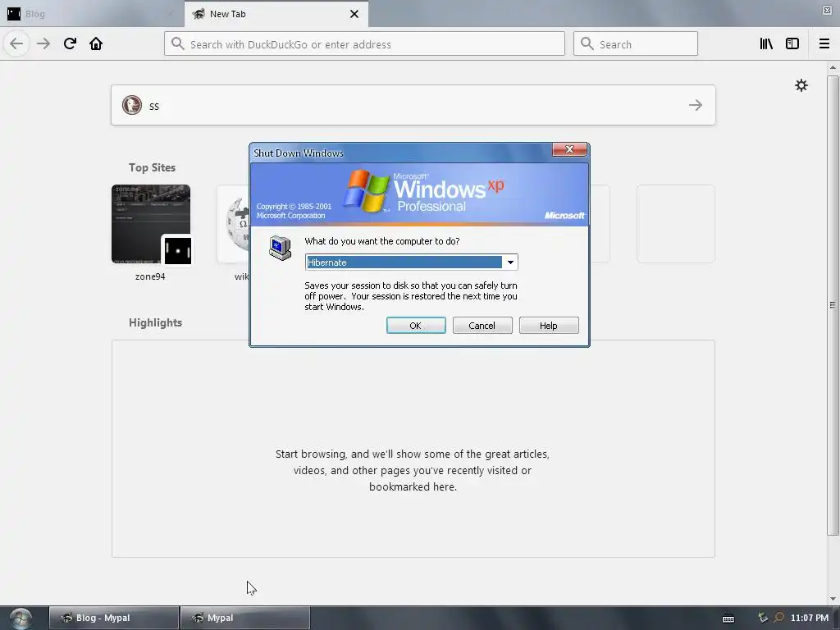Click scrollbar down arrow
Screen dimensions: 840x630
[832, 599]
